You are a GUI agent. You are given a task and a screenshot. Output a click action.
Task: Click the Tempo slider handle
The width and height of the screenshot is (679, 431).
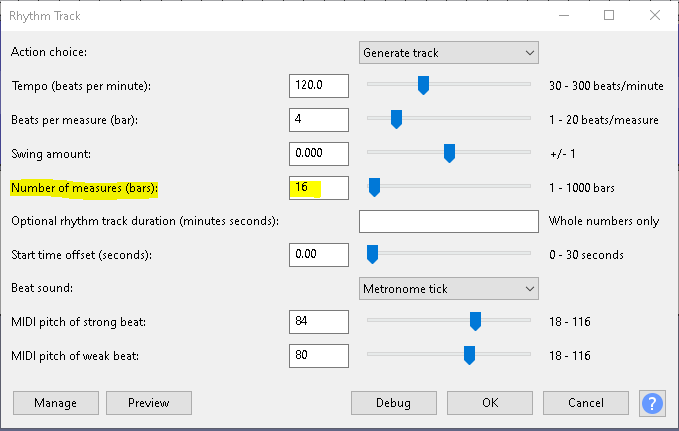(423, 85)
